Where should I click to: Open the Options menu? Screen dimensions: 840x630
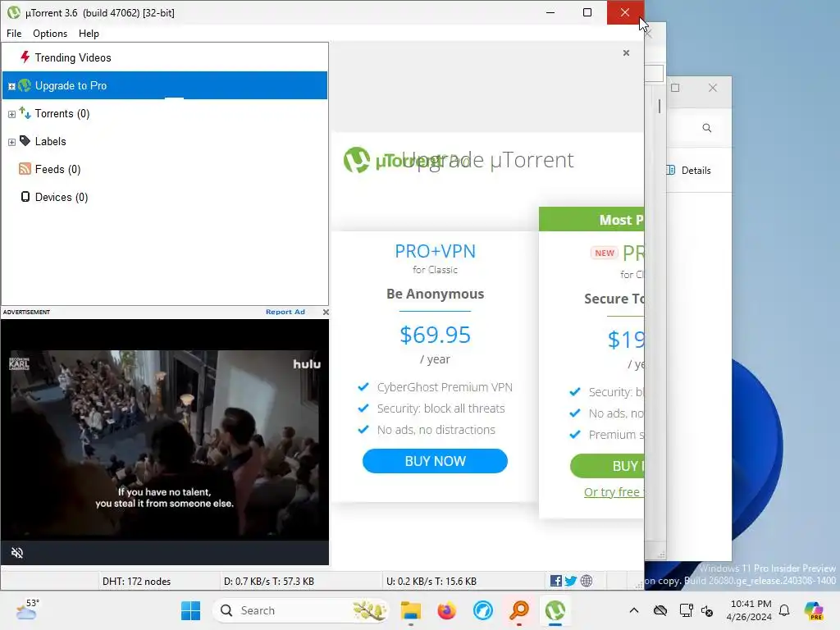[x=50, y=33]
